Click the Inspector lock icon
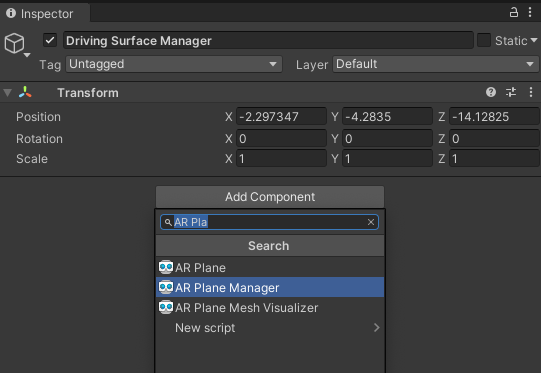541x373 pixels. [x=514, y=12]
